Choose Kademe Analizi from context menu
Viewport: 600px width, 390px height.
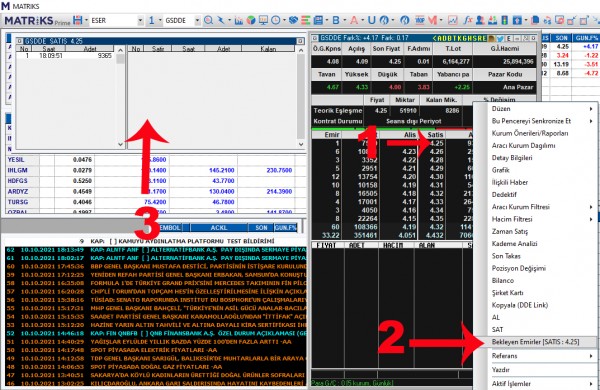tap(514, 243)
